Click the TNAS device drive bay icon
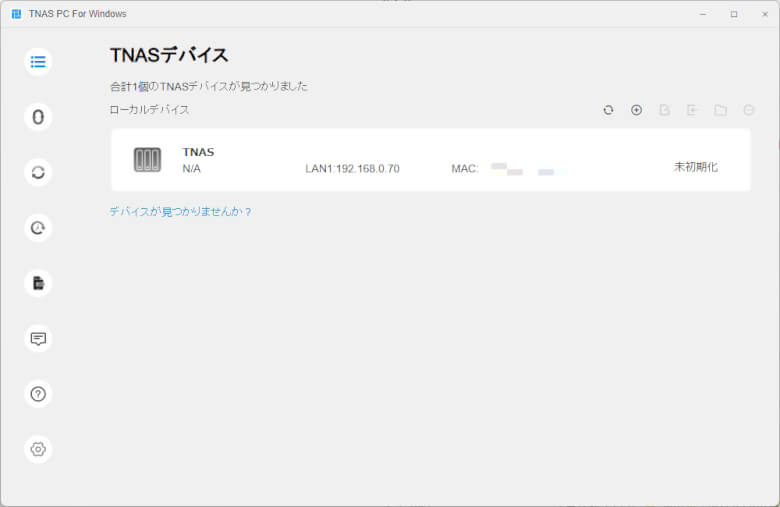The width and height of the screenshot is (780, 507). pyautogui.click(x=147, y=160)
